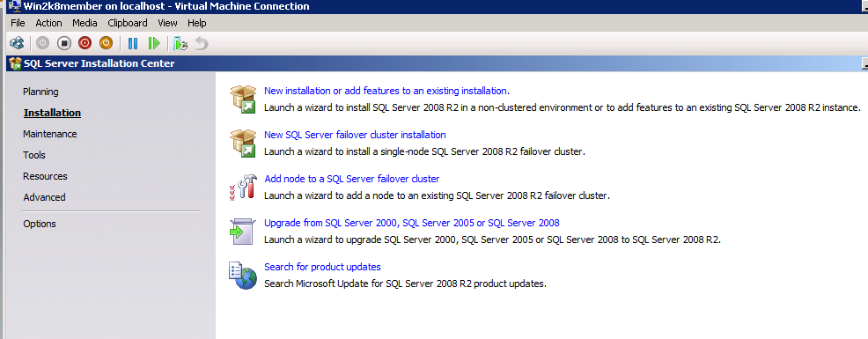Minimize the SQL Server Installation Center window

tap(864, 64)
